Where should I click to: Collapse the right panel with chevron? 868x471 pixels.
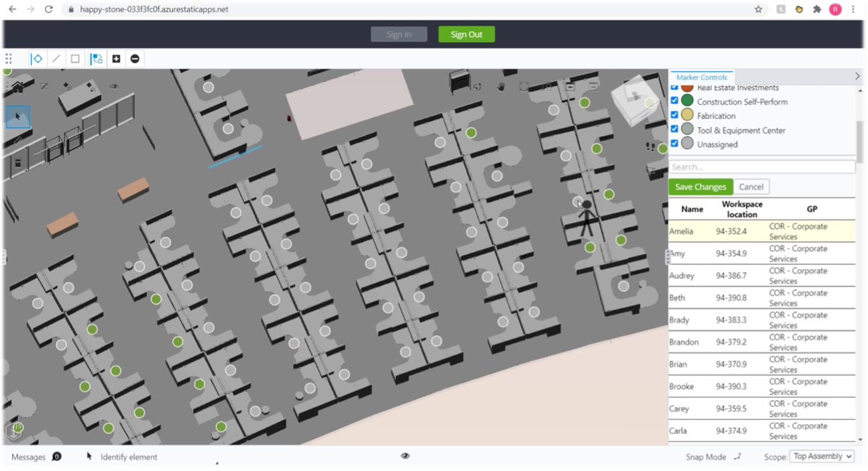pos(857,76)
